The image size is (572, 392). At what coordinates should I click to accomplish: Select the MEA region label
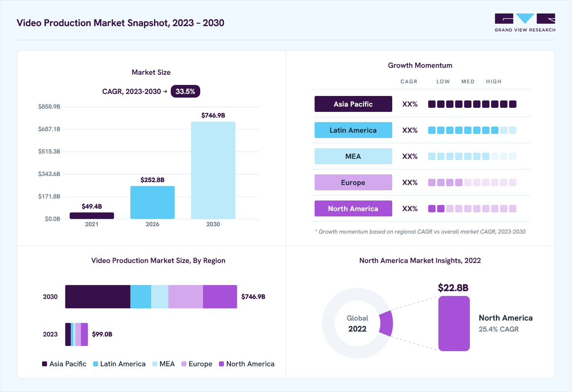(353, 156)
